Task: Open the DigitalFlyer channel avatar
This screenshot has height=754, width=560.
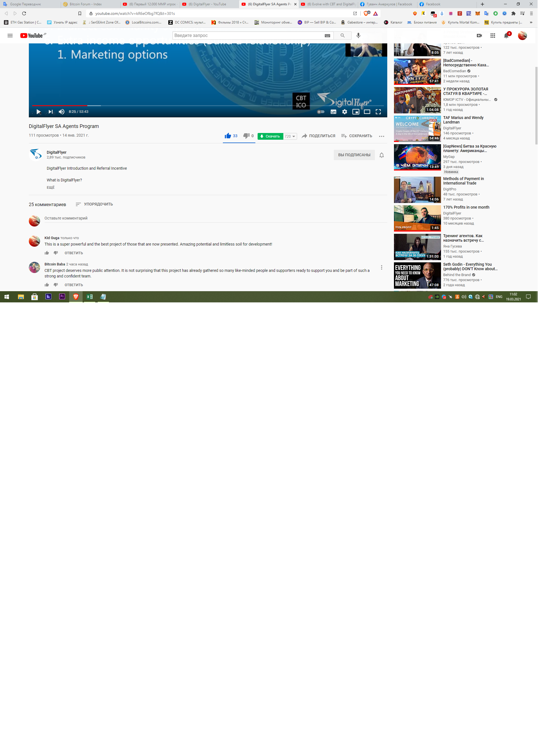Action: (x=36, y=154)
